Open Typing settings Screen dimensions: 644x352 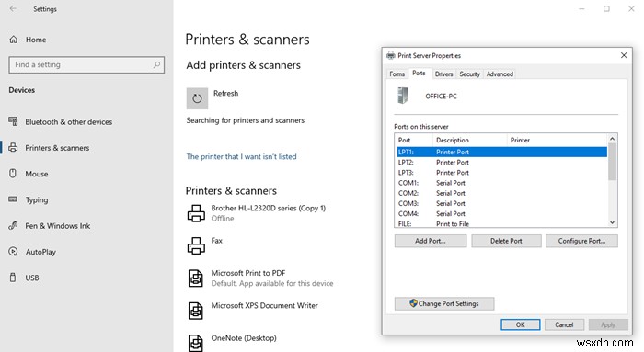pos(29,199)
